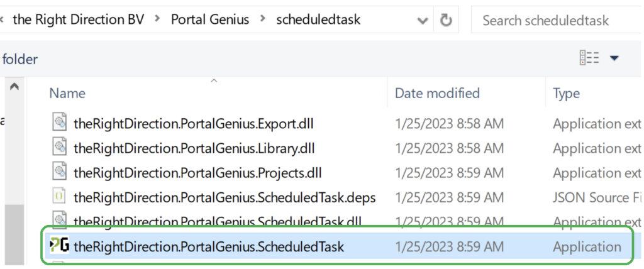Open the view options dropdown arrow
This screenshot has height=269, width=644.
pos(614,58)
